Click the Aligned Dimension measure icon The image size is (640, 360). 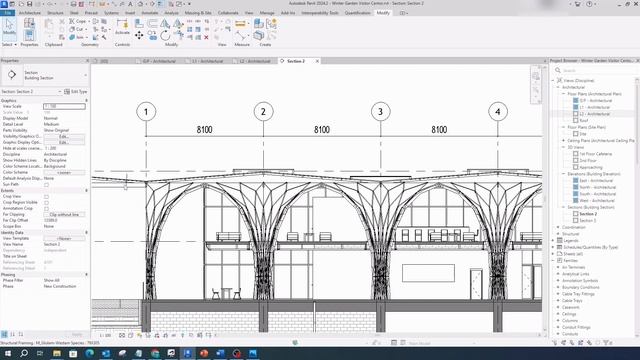pyautogui.click(x=240, y=24)
